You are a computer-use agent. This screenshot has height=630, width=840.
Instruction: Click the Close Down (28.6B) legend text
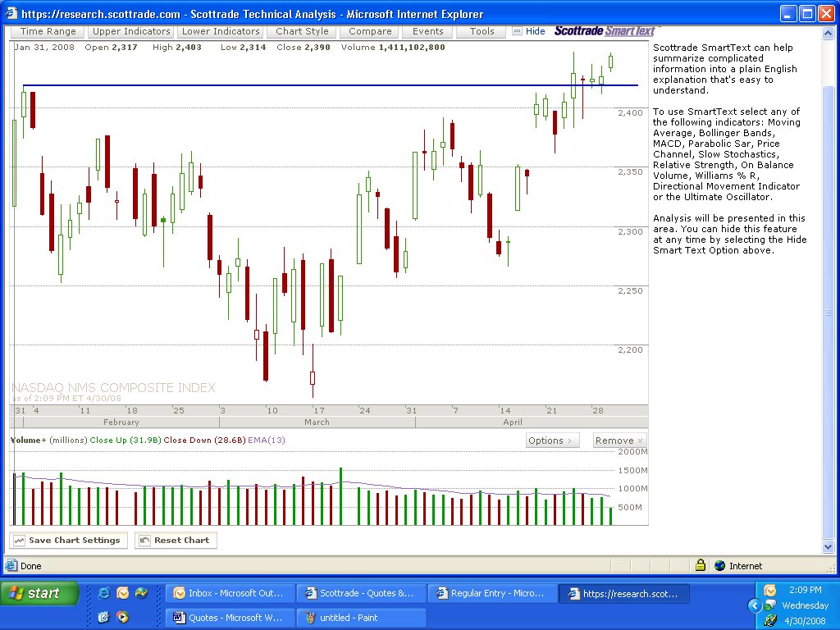click(x=204, y=441)
